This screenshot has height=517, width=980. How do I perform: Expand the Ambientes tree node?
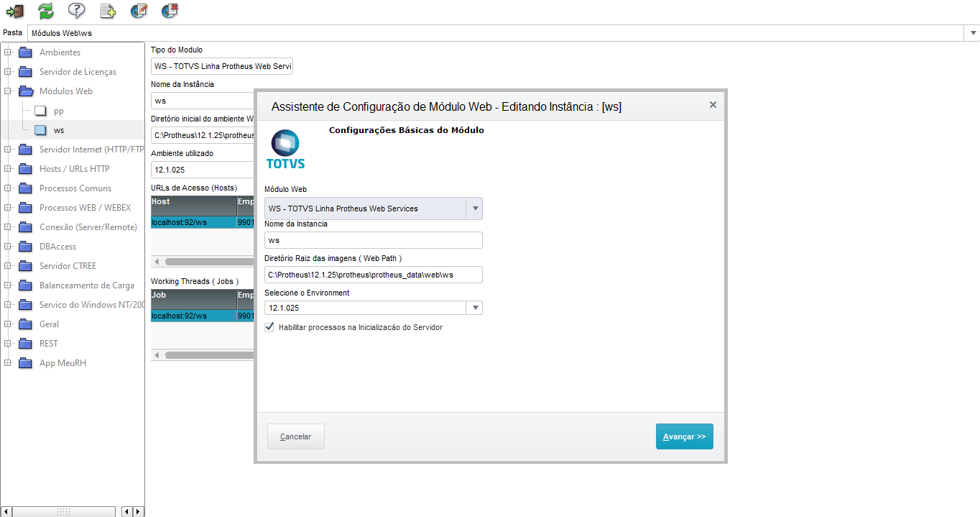[x=7, y=52]
